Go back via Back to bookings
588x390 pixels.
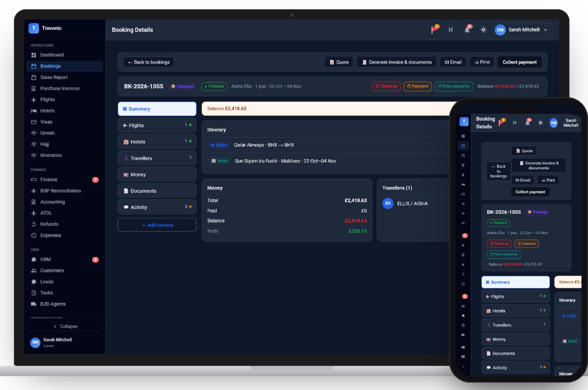coord(149,62)
